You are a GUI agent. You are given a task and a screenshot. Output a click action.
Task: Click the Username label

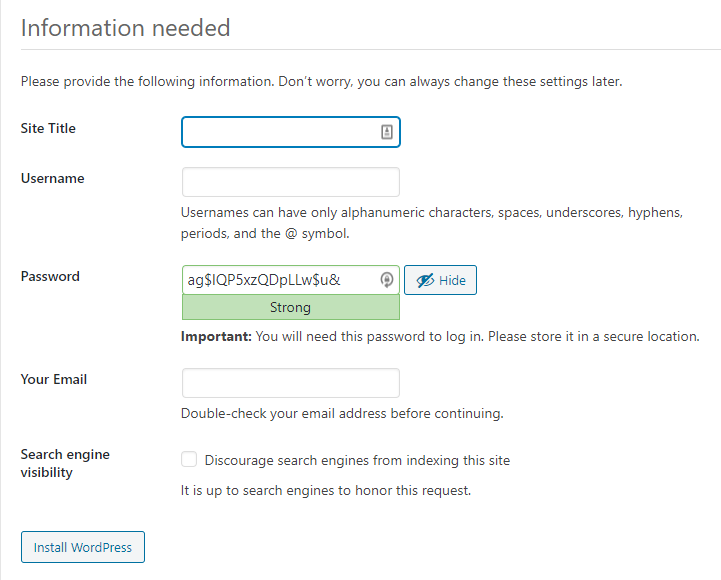52,178
